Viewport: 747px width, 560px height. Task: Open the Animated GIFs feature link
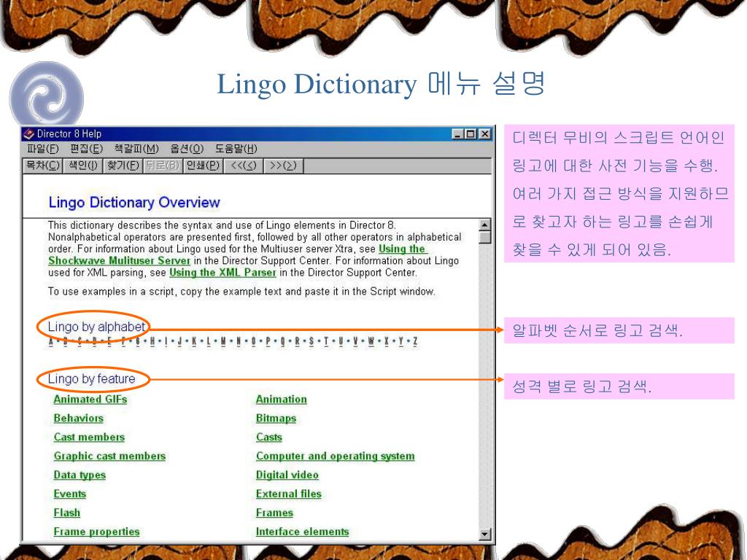90,399
